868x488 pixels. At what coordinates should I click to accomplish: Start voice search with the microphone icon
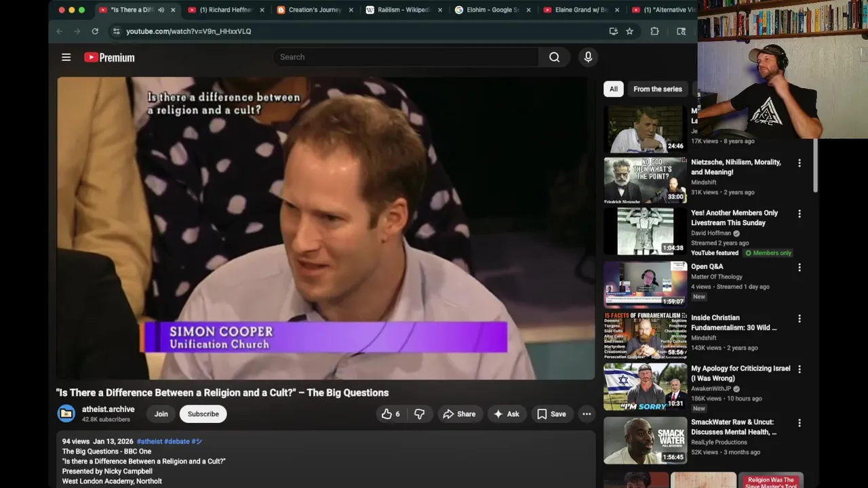tap(588, 57)
